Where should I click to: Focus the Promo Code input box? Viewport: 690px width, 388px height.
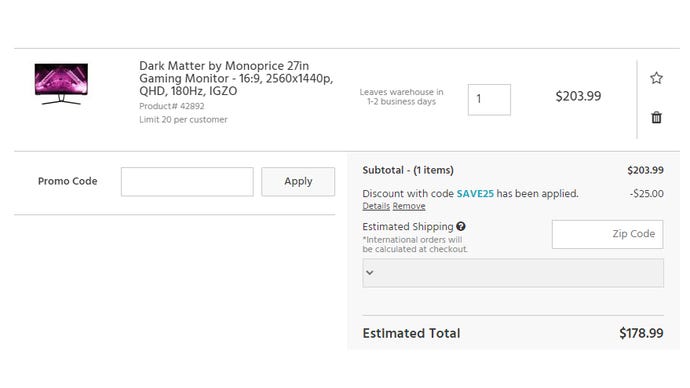(187, 181)
